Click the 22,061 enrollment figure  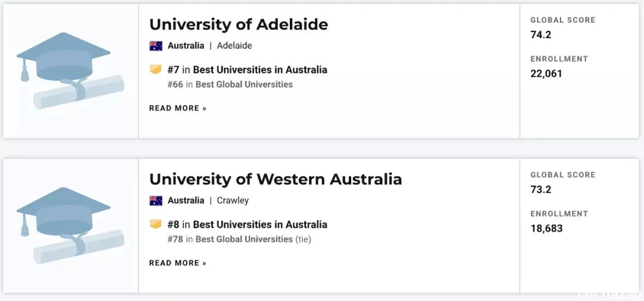tap(546, 74)
